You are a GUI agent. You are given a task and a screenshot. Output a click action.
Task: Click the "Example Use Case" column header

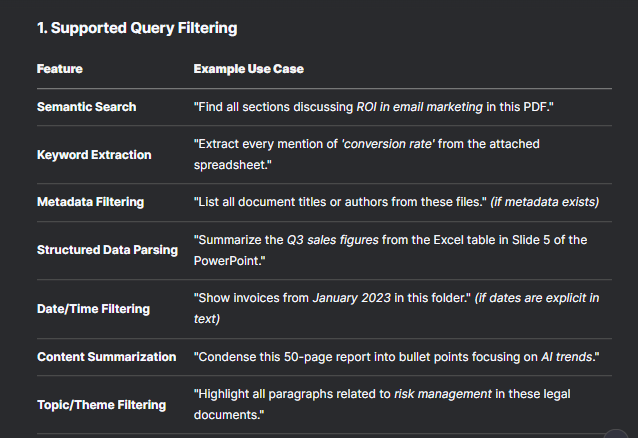pos(249,69)
